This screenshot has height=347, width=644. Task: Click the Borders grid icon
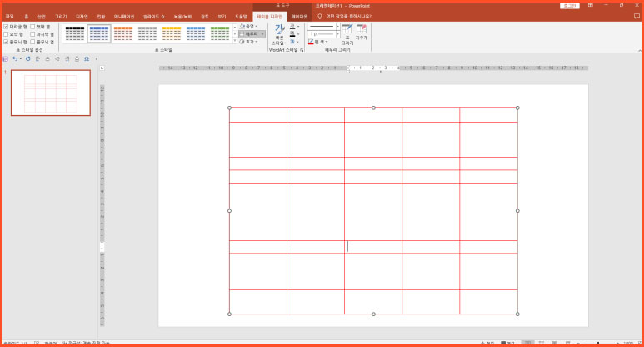pos(242,34)
